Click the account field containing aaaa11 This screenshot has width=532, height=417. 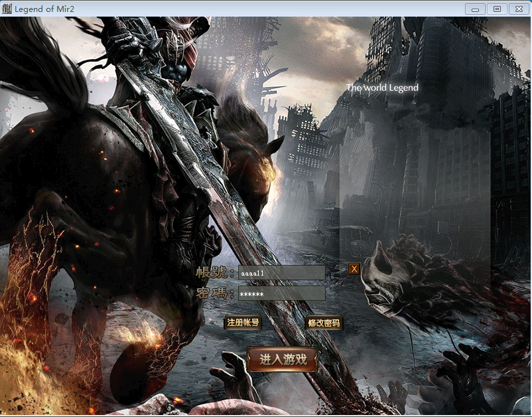pyautogui.click(x=282, y=273)
